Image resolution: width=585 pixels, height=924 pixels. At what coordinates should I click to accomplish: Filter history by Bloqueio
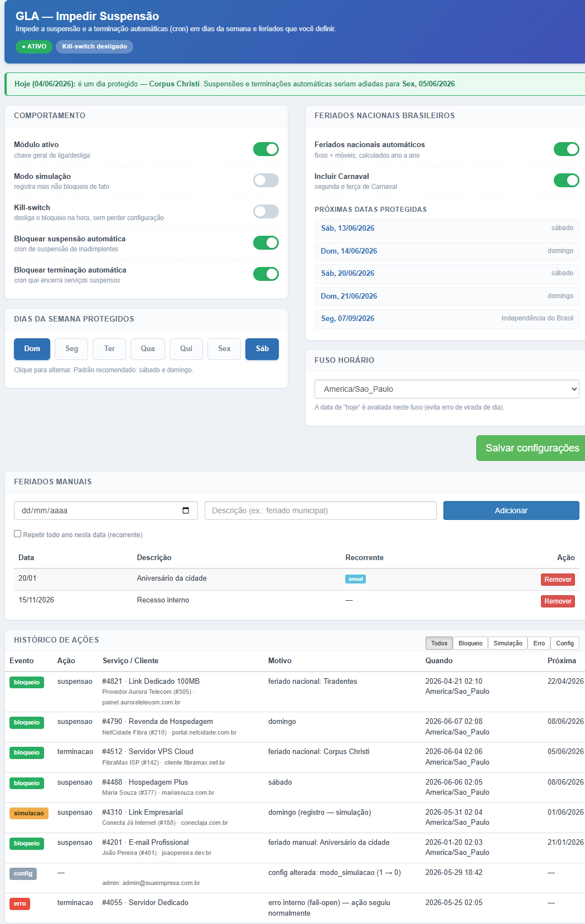(470, 643)
